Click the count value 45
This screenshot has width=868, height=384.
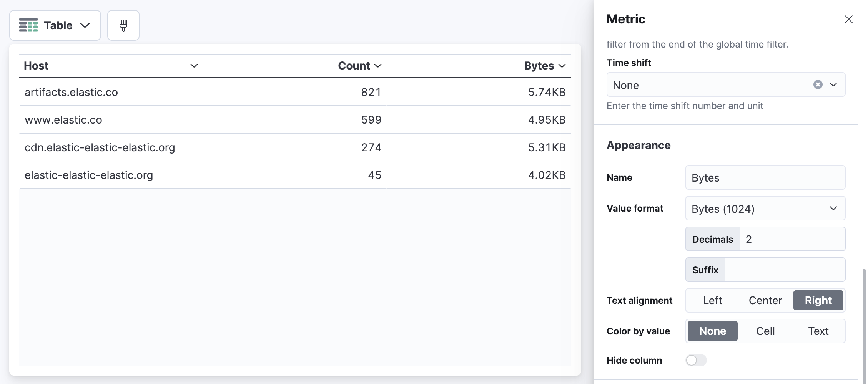pyautogui.click(x=375, y=175)
